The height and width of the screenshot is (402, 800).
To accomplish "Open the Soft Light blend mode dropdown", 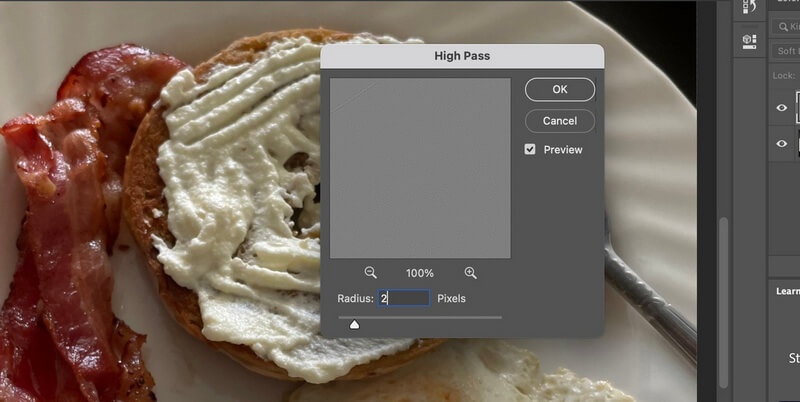I will tap(786, 51).
